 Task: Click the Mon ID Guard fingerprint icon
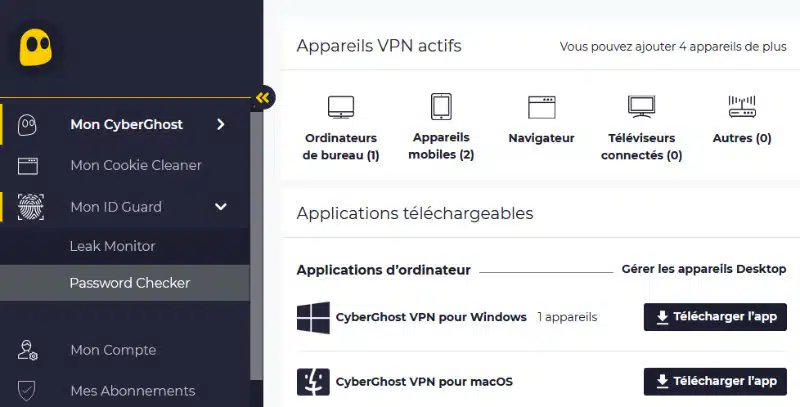31,207
